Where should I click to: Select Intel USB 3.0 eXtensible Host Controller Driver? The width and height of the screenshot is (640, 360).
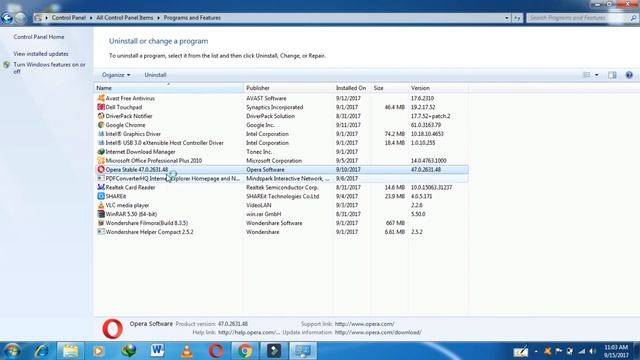coord(281,143)
